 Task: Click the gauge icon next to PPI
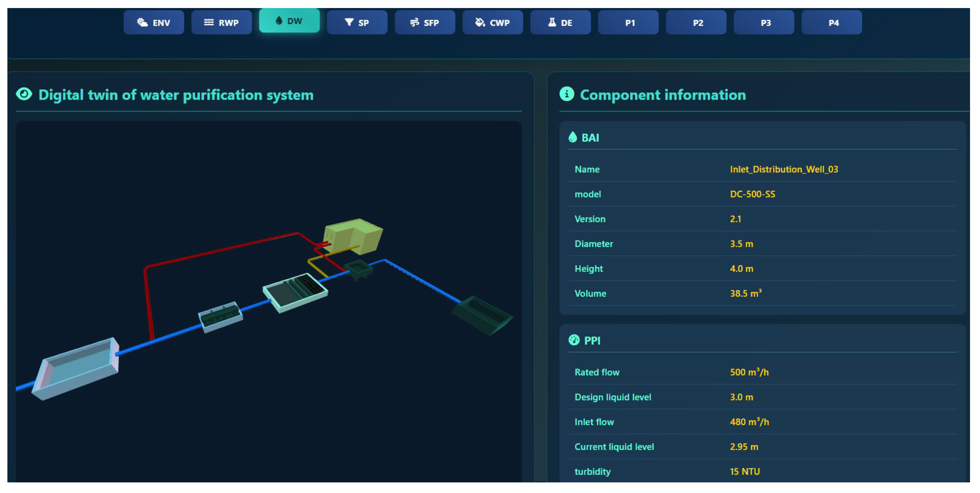(574, 340)
